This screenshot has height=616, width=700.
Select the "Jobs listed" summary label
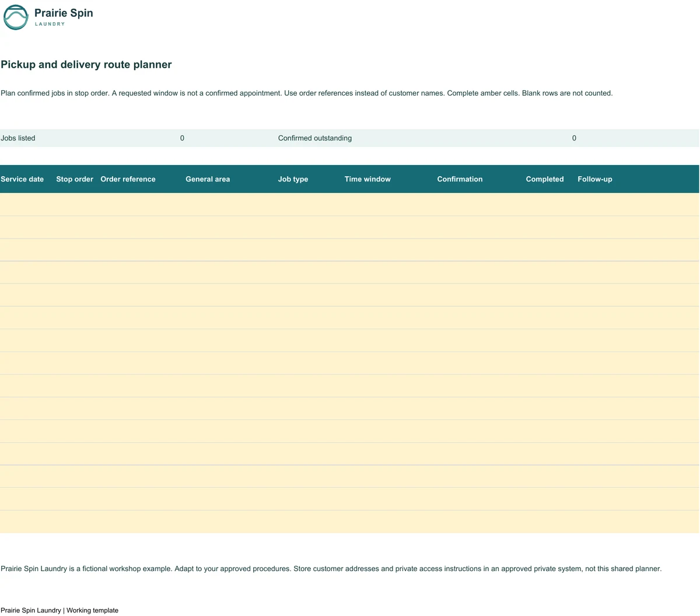pos(18,138)
